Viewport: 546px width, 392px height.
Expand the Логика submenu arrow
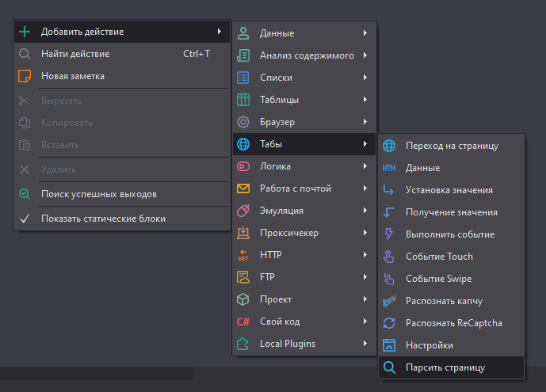click(x=365, y=166)
